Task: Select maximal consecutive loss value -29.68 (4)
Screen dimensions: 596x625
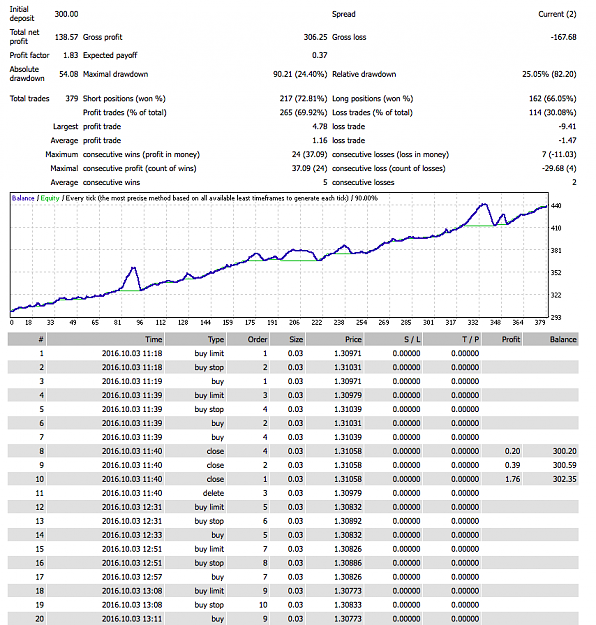Action: [x=559, y=168]
